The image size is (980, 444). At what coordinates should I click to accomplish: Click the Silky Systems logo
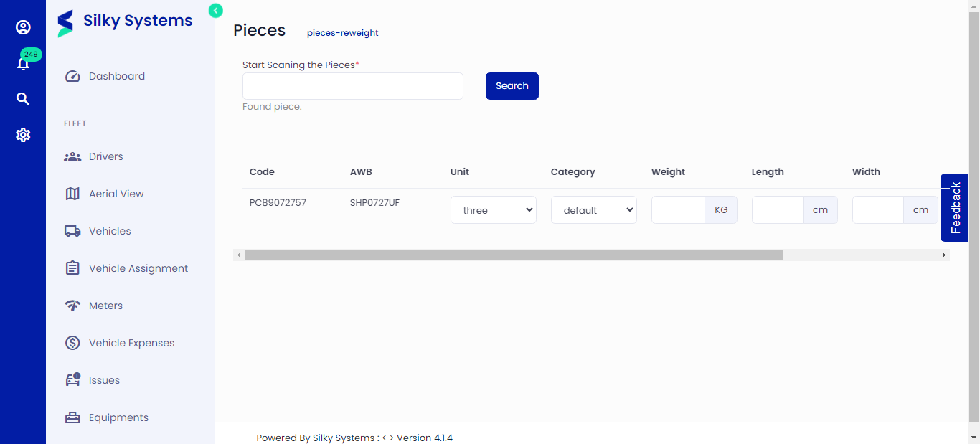126,22
